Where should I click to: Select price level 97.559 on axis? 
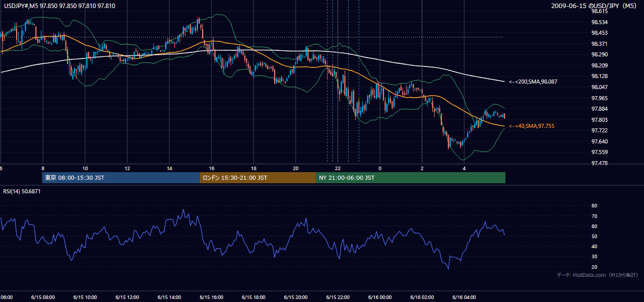point(599,152)
